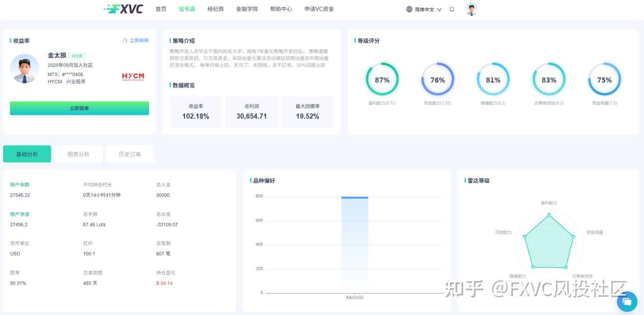The height and width of the screenshot is (315, 644).
Task: Click the 账户余额 value 27546.22
Action: click(x=20, y=195)
